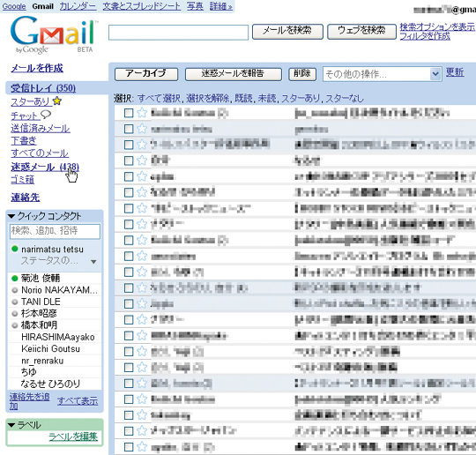
Task: Collapse the ラベル panel
Action: pyautogui.click(x=11, y=425)
